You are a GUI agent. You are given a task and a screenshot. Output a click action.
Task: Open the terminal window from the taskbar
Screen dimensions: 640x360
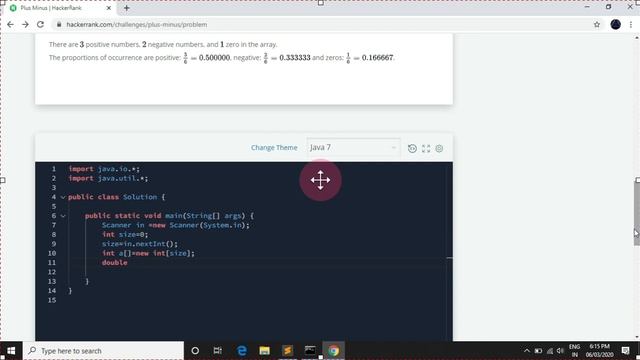coord(310,351)
